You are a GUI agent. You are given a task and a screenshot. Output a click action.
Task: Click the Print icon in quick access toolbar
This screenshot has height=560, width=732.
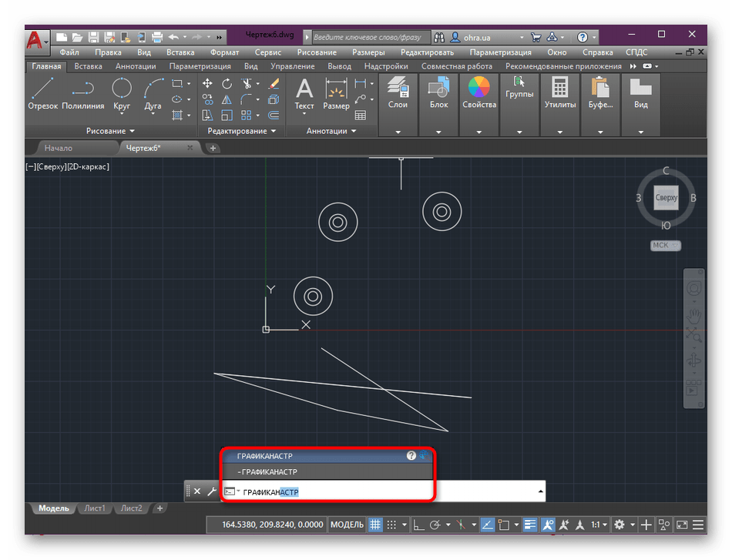click(x=157, y=37)
